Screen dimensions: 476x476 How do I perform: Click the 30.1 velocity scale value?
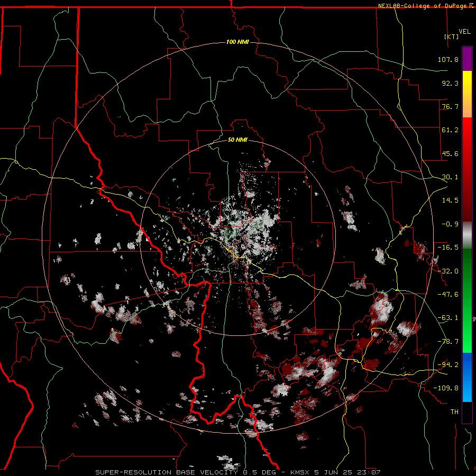450,177
